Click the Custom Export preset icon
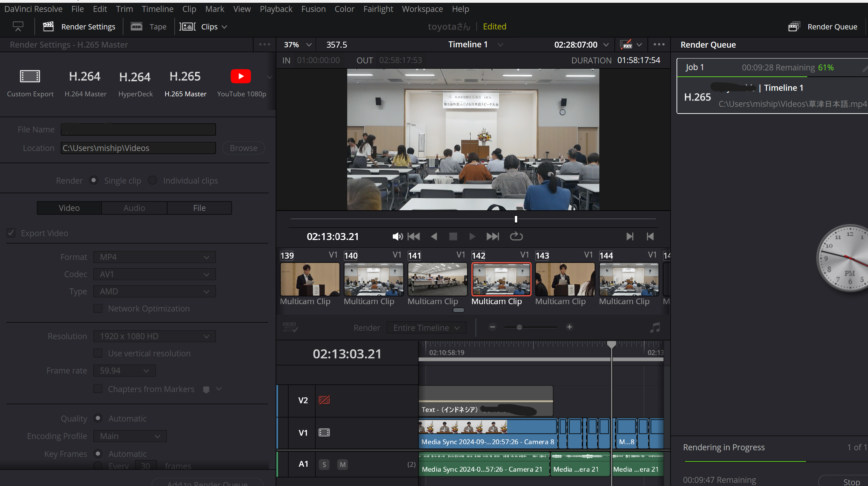The image size is (868, 486). [30, 76]
